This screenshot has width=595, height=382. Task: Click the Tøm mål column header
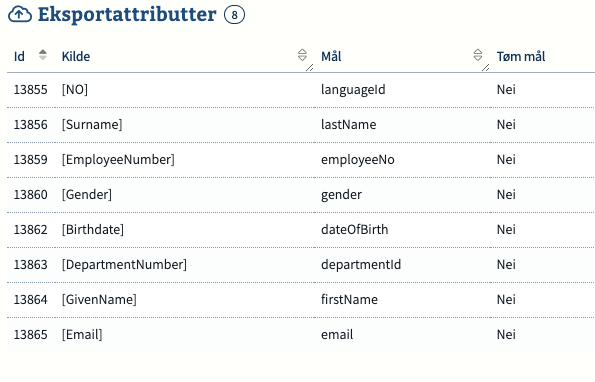tap(521, 57)
